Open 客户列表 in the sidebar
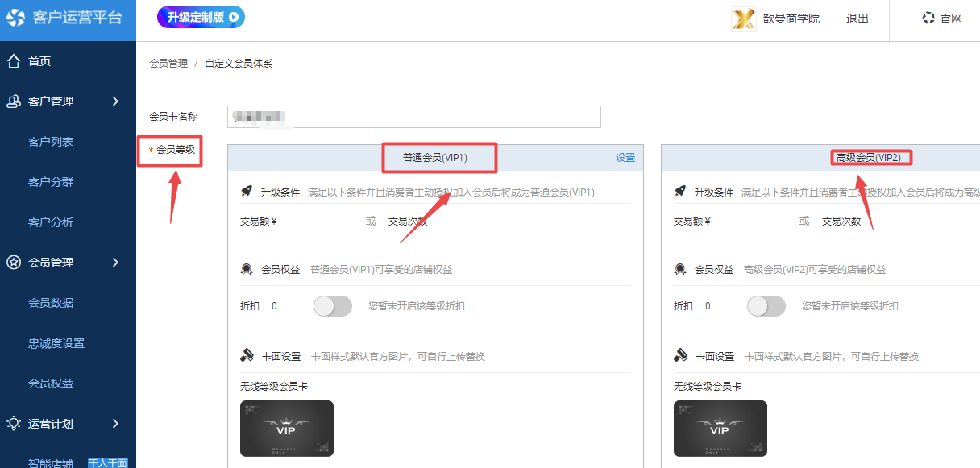This screenshot has height=468, width=980. pyautogui.click(x=51, y=142)
